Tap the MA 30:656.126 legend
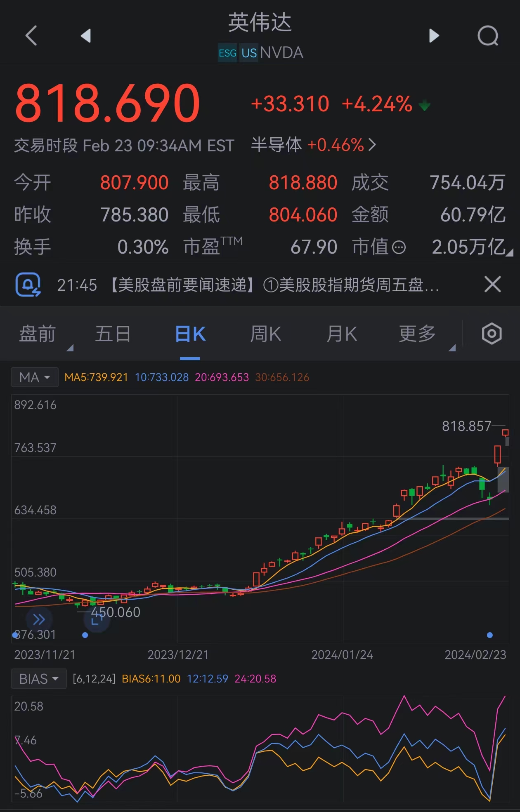 [282, 377]
